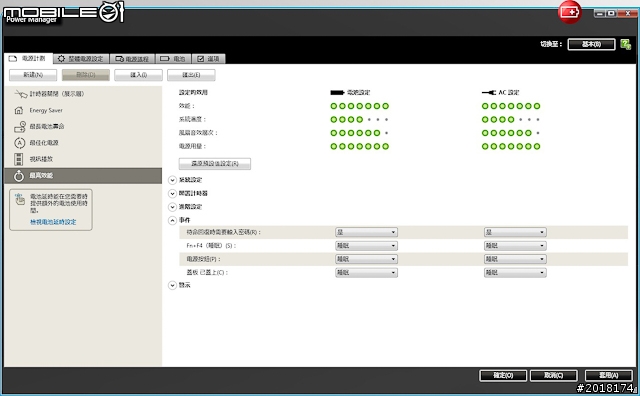Open battery dropdown for resume password row
This screenshot has width=640, height=396.
(366, 232)
